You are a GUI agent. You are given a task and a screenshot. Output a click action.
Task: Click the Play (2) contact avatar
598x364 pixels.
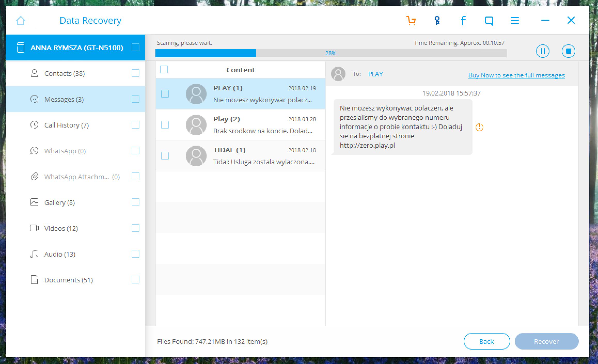click(x=196, y=125)
